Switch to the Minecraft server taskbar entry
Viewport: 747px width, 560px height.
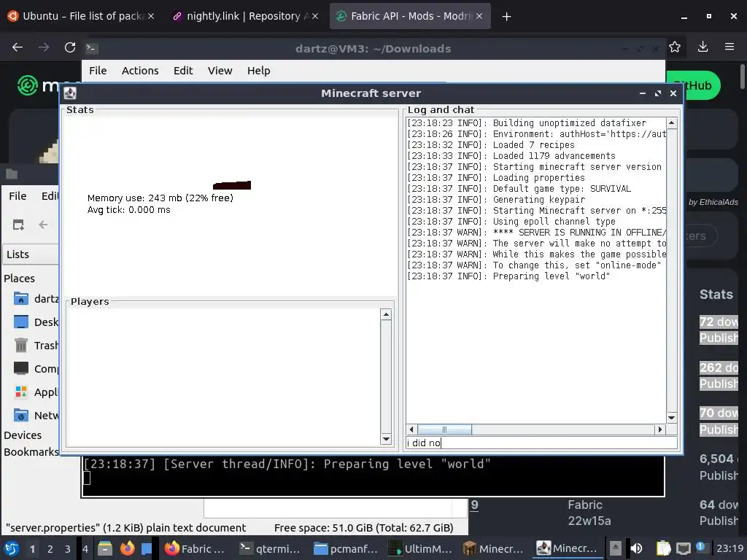pos(568,548)
